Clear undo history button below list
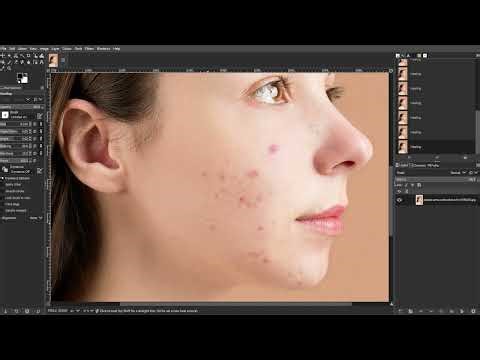This screenshot has width=480, height=360. click(x=465, y=157)
